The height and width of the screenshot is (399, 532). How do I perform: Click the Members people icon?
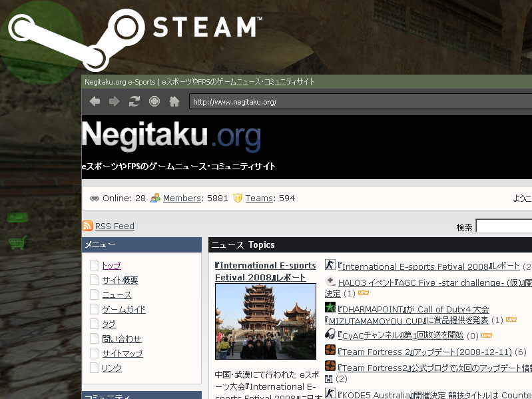(155, 198)
